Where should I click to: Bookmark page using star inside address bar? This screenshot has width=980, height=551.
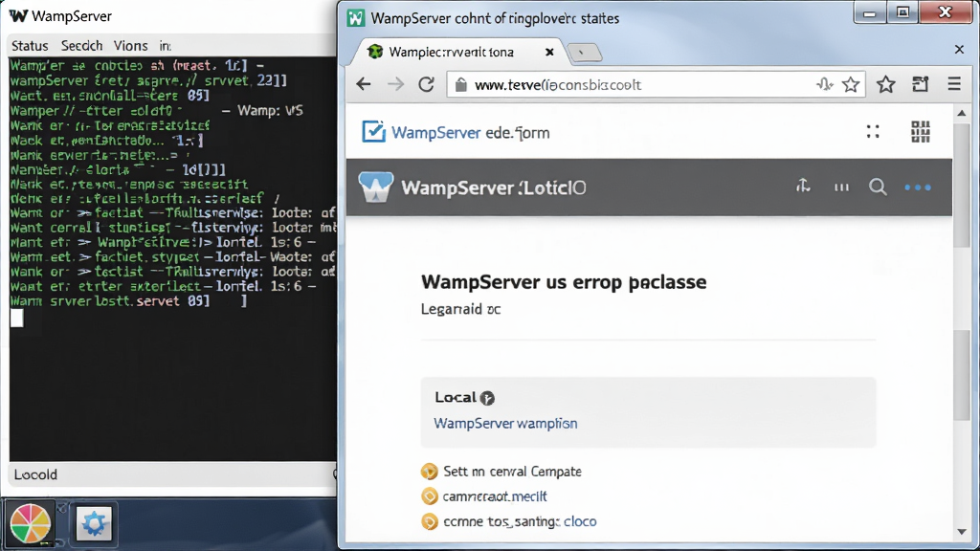tap(851, 84)
